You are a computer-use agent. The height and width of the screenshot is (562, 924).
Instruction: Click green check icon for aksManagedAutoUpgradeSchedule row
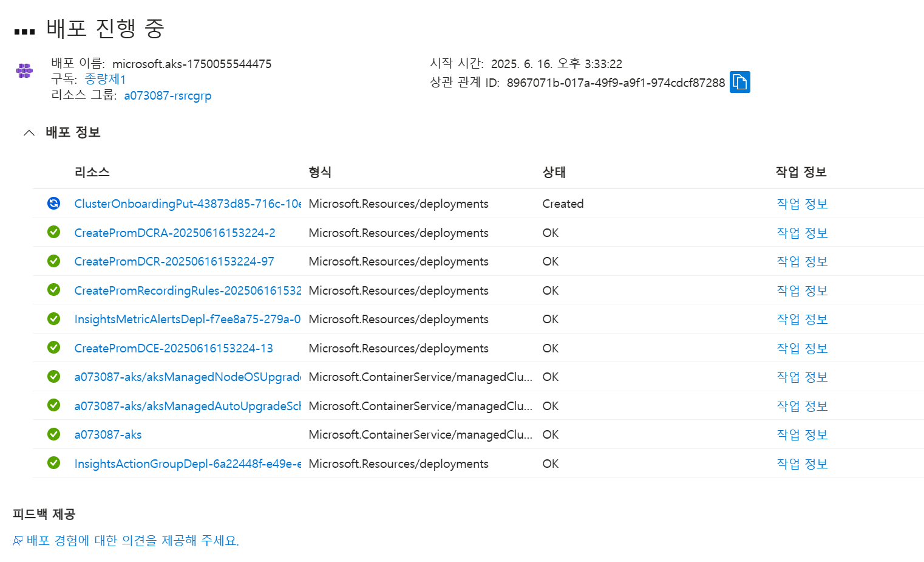54,405
